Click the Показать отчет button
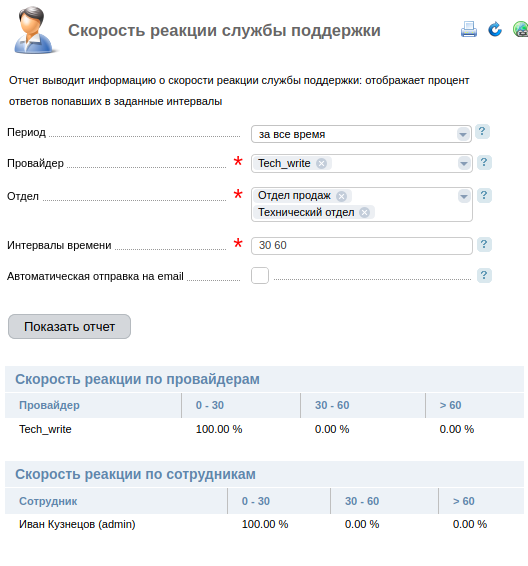The image size is (528, 566). (69, 326)
